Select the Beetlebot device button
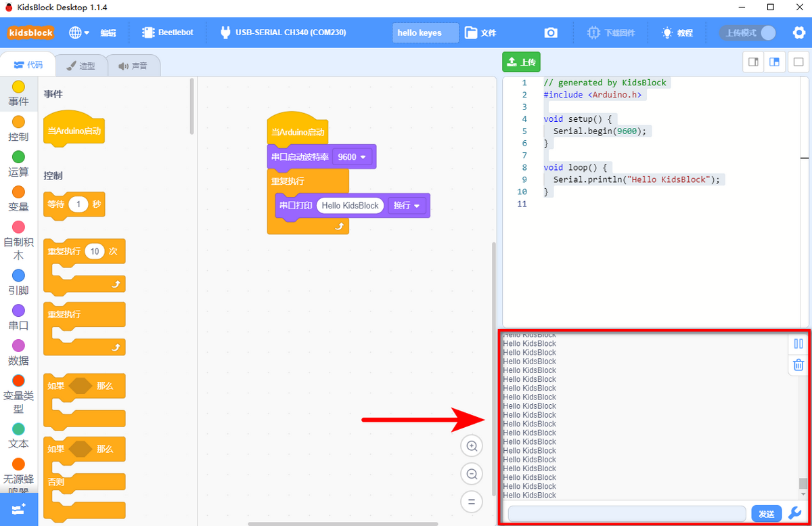Screen dimensions: 812x526 point(167,32)
